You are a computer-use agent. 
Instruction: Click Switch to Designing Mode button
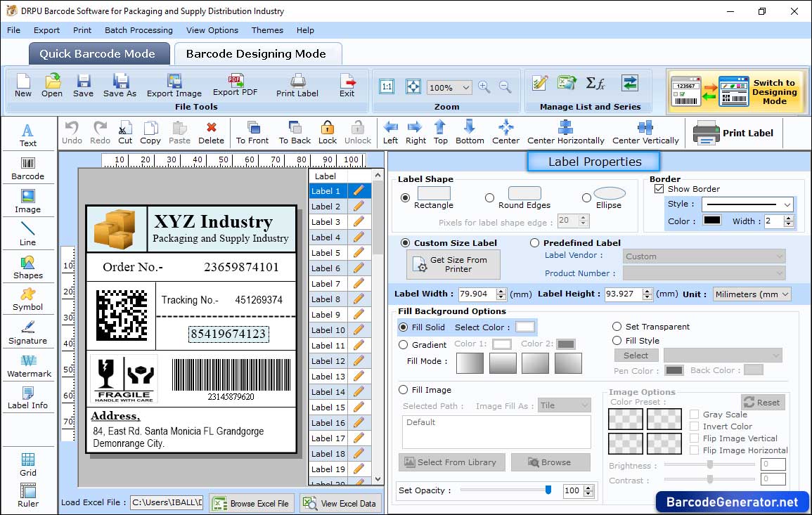(x=737, y=91)
